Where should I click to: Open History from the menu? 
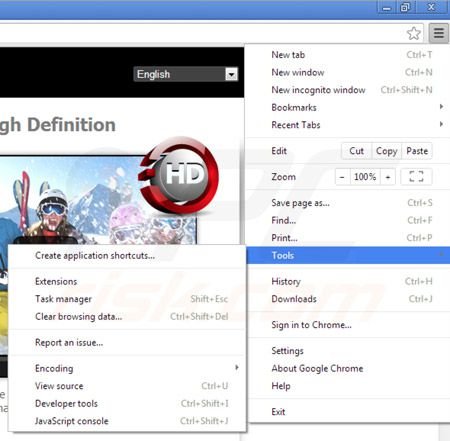point(348,281)
